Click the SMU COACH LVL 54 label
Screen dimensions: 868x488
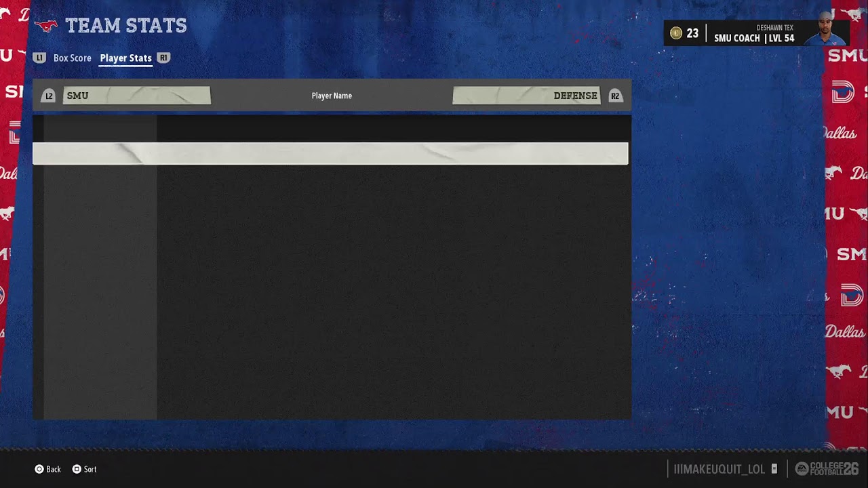click(754, 38)
